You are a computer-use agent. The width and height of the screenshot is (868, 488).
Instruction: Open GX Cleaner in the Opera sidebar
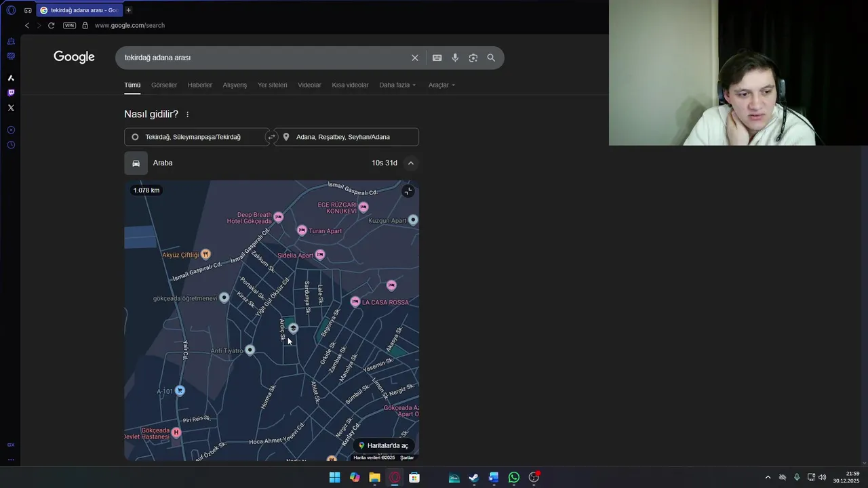11,41
